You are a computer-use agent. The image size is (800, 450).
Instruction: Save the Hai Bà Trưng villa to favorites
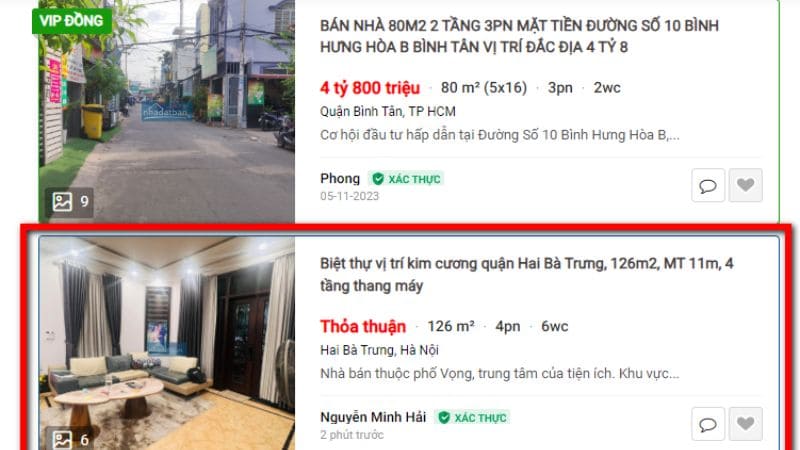click(x=745, y=424)
